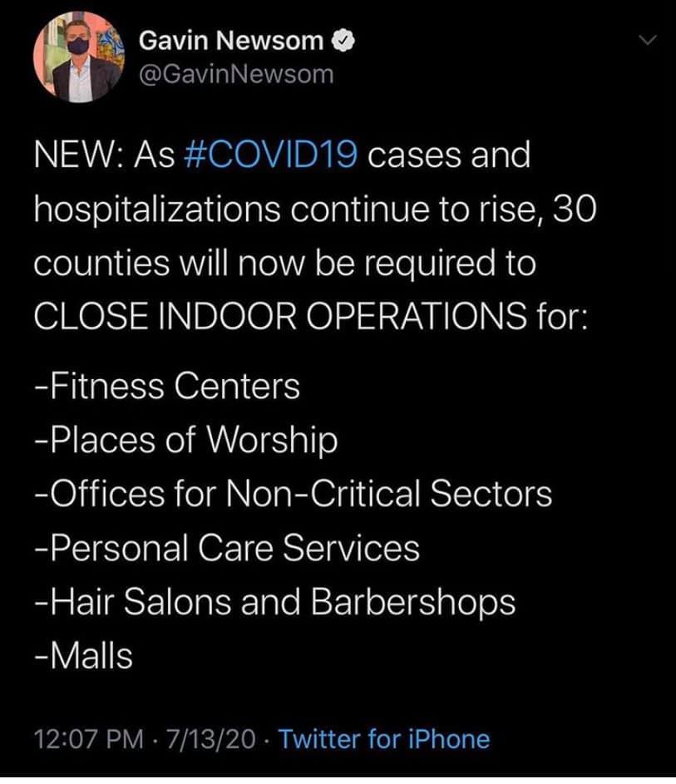Click the word hospitalizations in the tweet
676x784 pixels.
(x=156, y=210)
